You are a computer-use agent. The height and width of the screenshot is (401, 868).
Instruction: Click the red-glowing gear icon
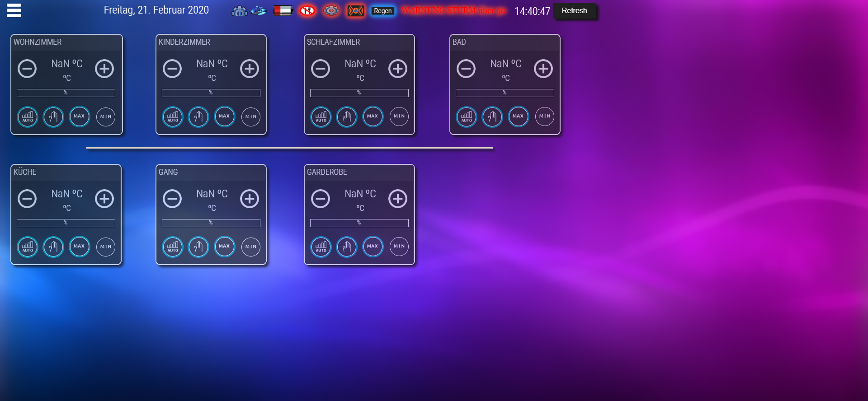(331, 11)
